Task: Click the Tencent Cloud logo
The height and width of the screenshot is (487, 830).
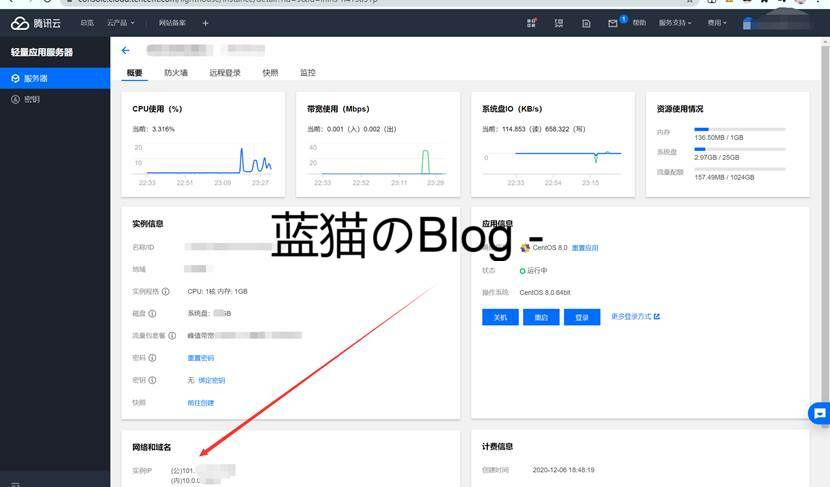Action: [37, 23]
